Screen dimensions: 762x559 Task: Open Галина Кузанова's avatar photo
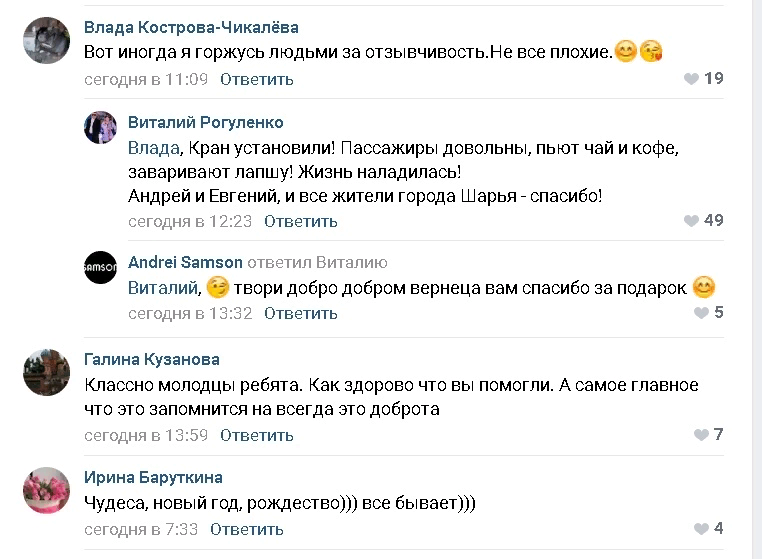tap(47, 372)
